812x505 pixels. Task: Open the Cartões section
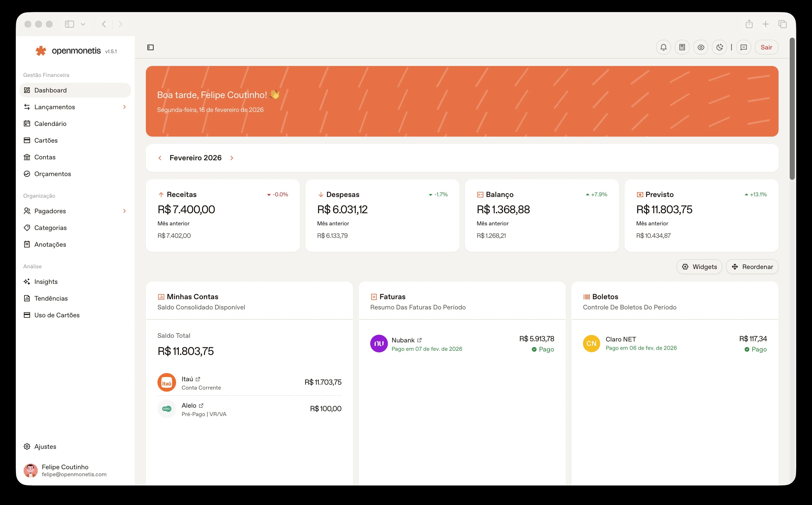[46, 140]
